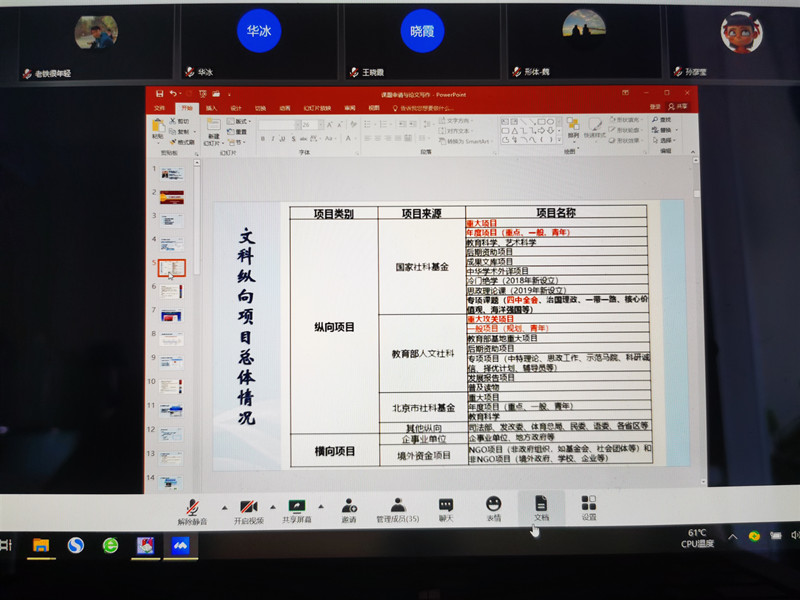Expand arrow next to 开启视频
Image resolution: width=800 pixels, height=600 pixels.
[273, 507]
